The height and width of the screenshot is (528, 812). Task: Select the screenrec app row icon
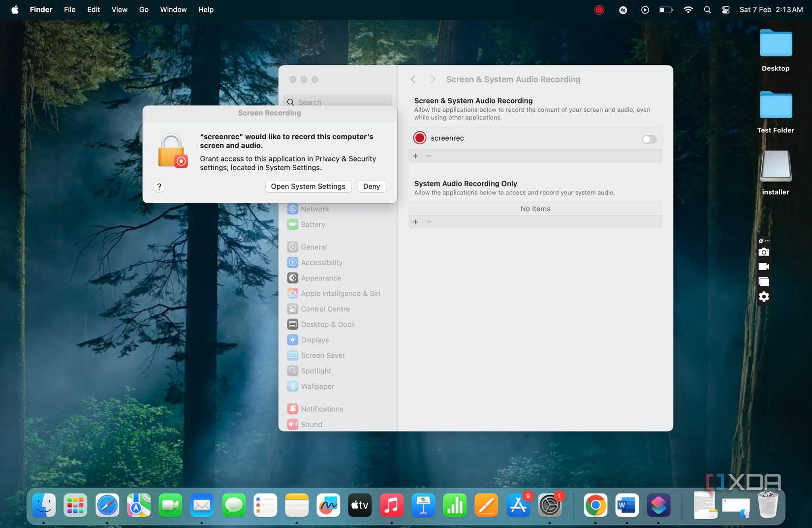click(x=420, y=138)
